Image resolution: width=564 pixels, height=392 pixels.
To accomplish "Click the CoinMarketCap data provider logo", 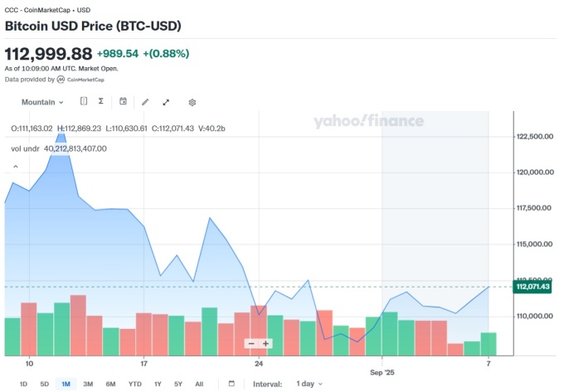I will tap(80, 80).
